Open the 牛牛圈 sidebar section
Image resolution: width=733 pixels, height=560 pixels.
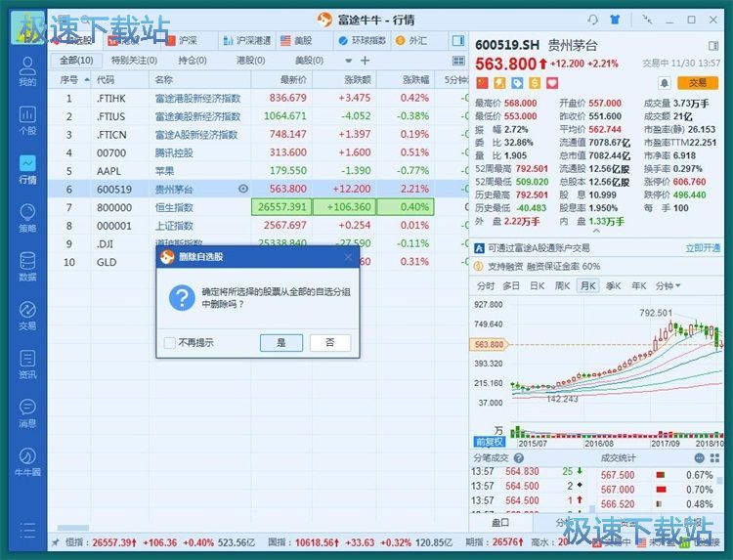[x=27, y=462]
